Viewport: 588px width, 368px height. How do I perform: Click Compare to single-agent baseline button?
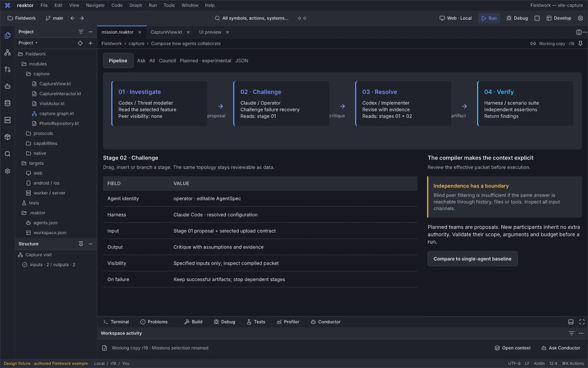(x=472, y=259)
